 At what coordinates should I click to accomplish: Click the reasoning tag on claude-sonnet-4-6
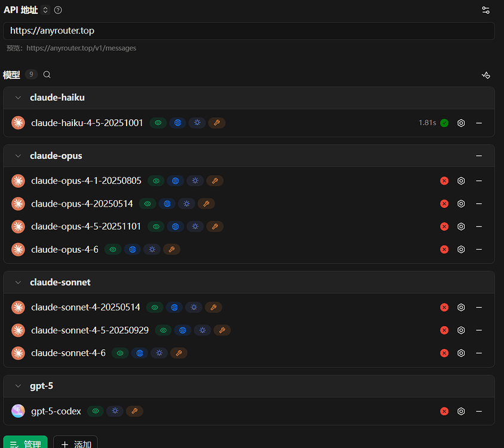coord(159,353)
